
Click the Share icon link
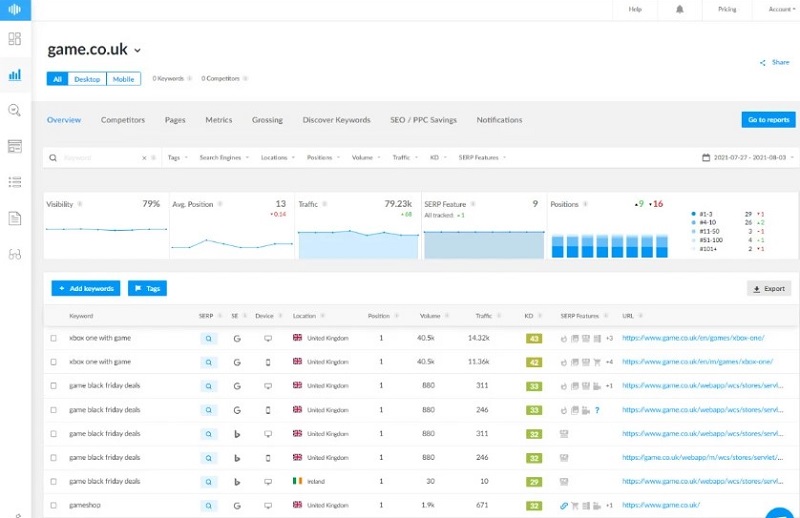point(774,62)
